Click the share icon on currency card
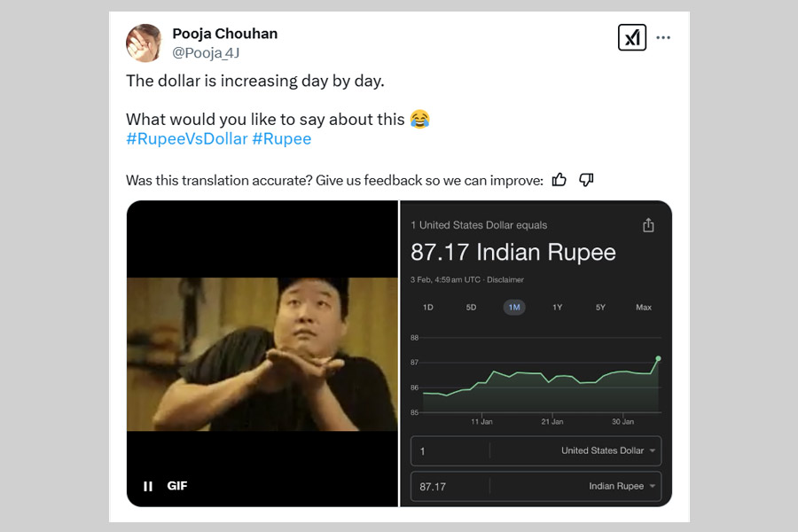The width and height of the screenshot is (798, 532). click(x=648, y=225)
